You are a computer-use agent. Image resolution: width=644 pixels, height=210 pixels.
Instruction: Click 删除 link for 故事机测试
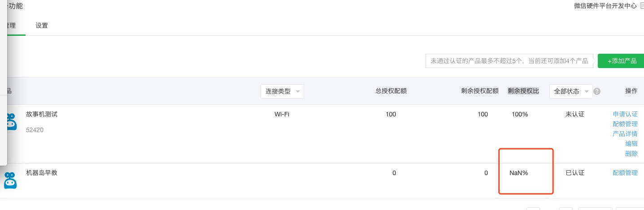coord(631,154)
